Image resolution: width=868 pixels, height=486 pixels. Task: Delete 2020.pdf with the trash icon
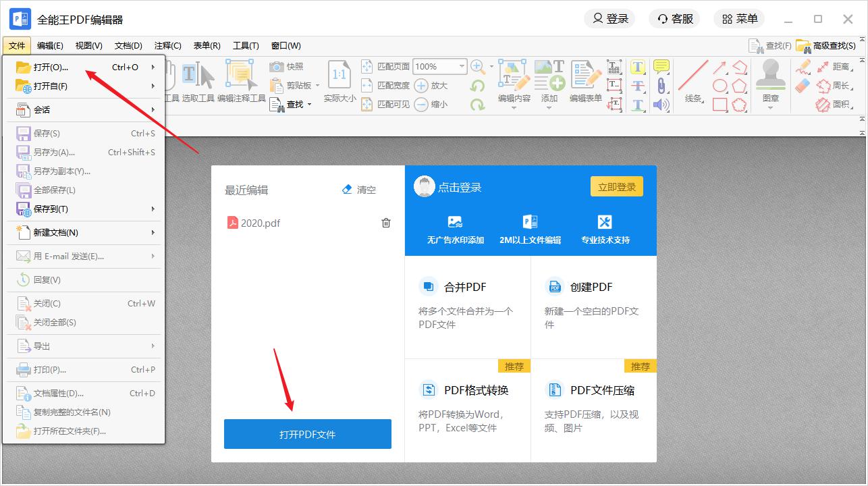[x=386, y=223]
